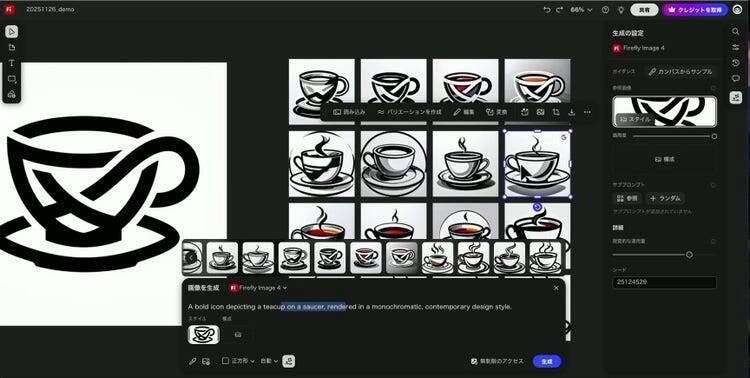Screen dimensions: 750x378
Task: Open Firefly Image 4 model selector in settings
Action: [x=639, y=48]
